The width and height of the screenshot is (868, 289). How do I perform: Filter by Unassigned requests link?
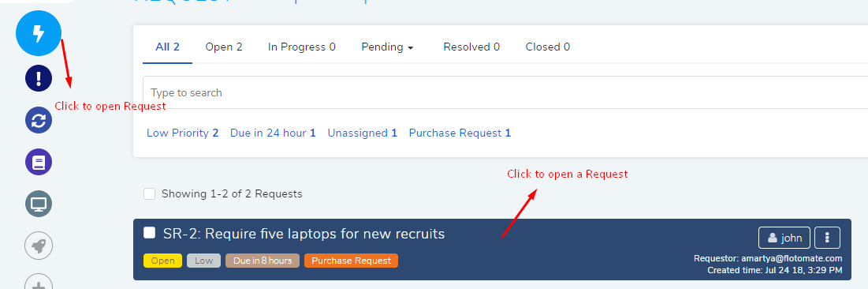(x=363, y=133)
